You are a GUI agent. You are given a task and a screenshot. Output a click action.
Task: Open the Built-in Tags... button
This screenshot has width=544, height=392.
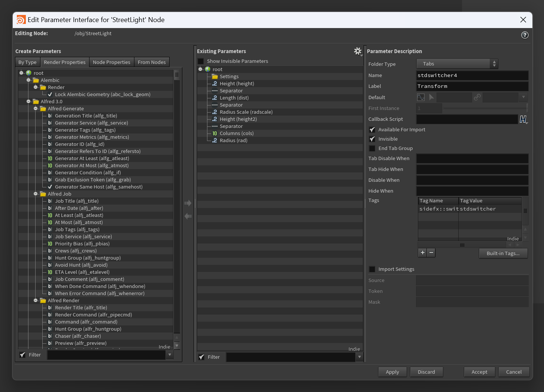coord(503,253)
